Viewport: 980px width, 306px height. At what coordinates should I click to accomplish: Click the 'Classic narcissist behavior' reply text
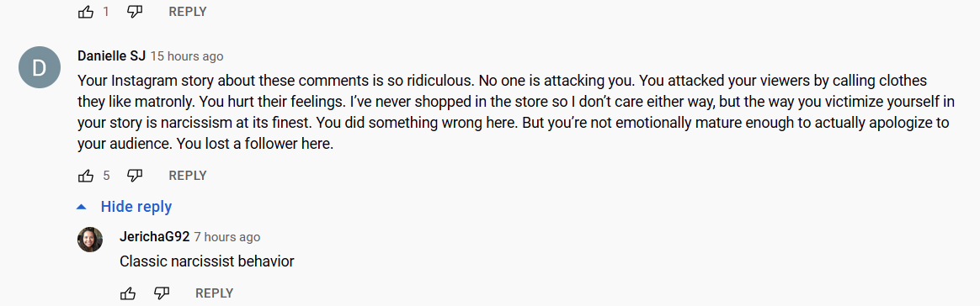207,261
